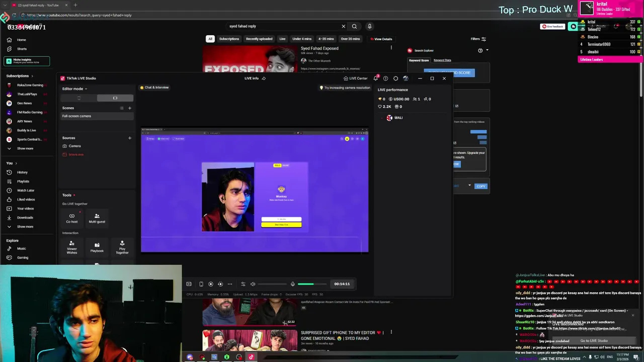644x362 pixels.
Task: Open the Syed Fahad Exposed video title
Action: pyautogui.click(x=319, y=48)
